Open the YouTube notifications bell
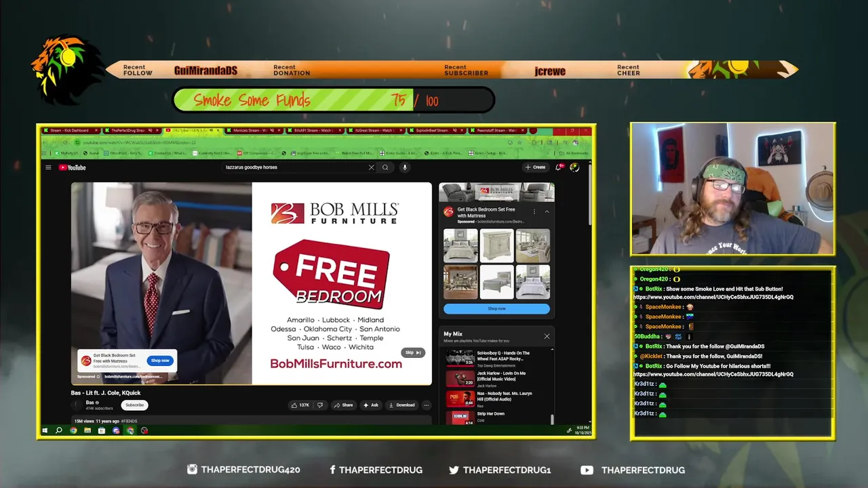 559,167
